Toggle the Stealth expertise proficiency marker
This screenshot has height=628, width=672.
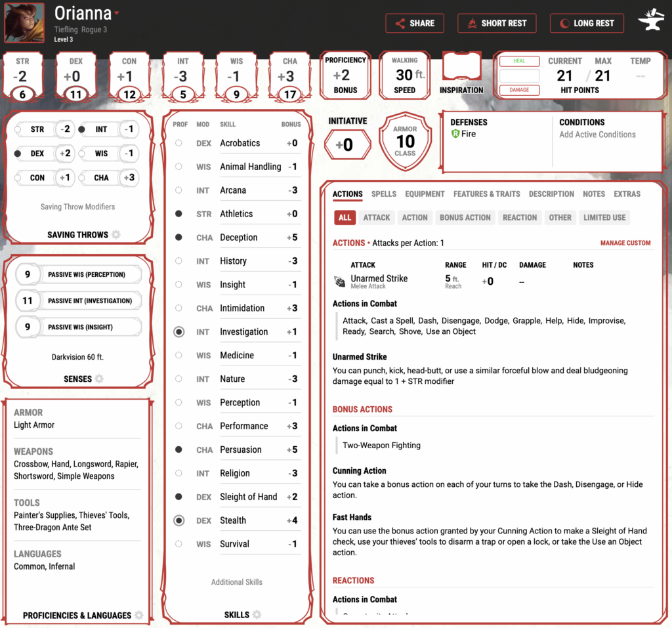[x=178, y=520]
